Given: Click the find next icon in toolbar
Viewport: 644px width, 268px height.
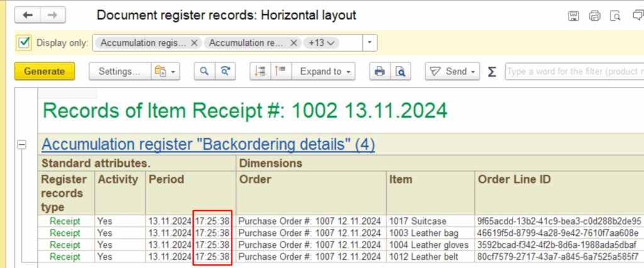Looking at the screenshot, I should [223, 72].
